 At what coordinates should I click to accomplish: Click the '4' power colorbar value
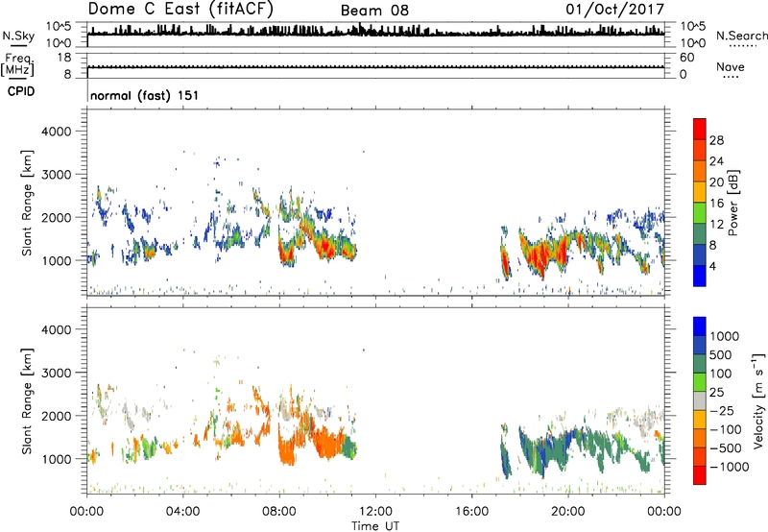pos(713,267)
